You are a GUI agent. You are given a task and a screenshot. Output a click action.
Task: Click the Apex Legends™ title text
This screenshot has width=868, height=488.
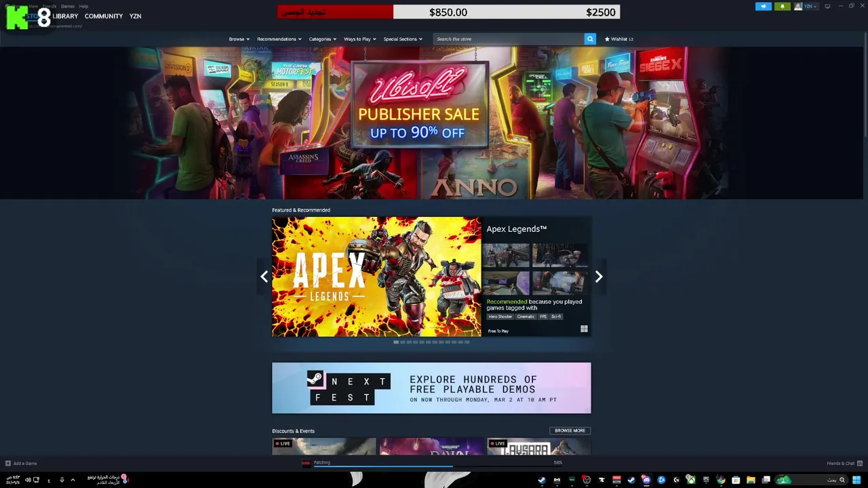(x=516, y=229)
